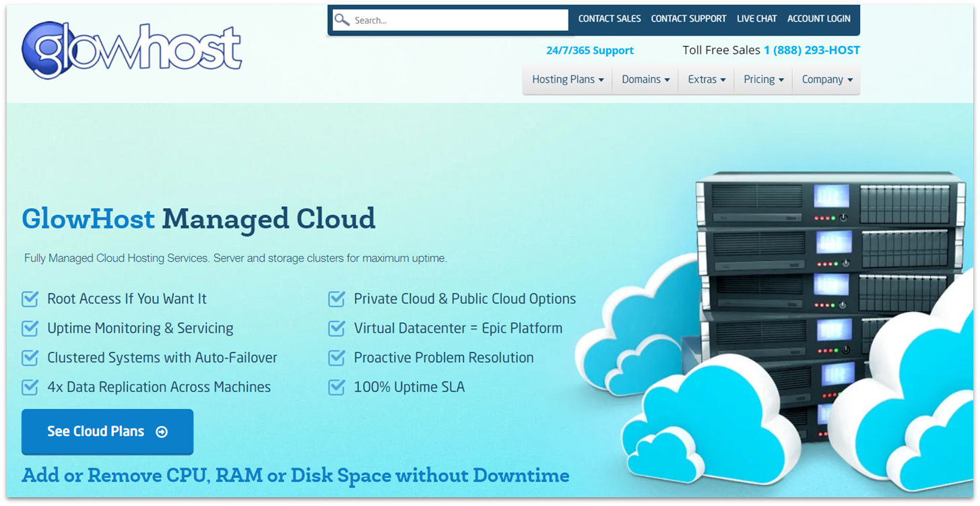Click the search magnifier icon
The width and height of the screenshot is (980, 506).
(x=342, y=20)
